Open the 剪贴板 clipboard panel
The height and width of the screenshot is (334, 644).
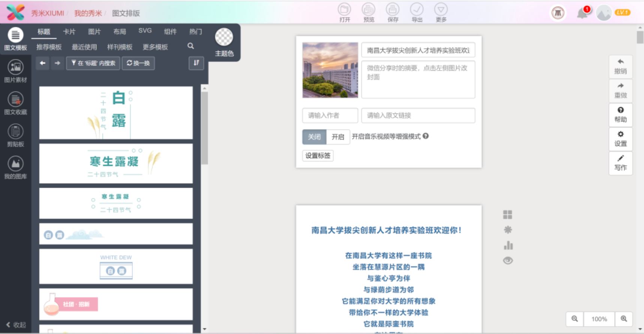click(15, 136)
